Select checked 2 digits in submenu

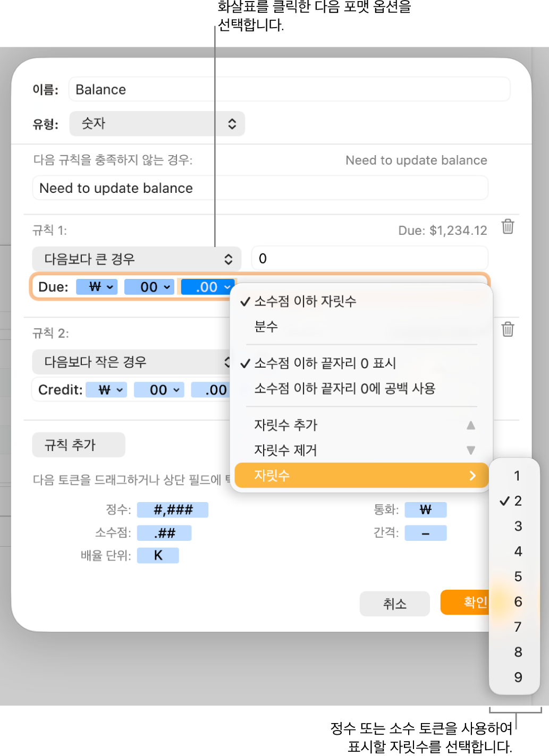(x=514, y=501)
